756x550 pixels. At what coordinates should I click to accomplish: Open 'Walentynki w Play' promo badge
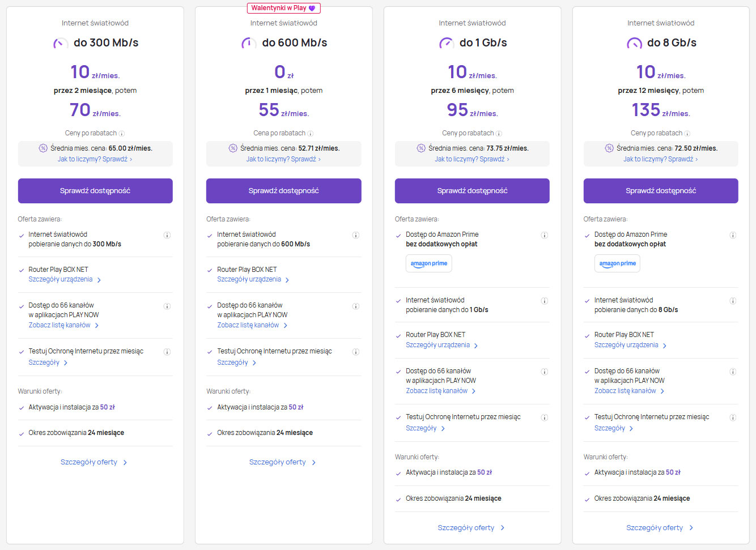point(283,8)
